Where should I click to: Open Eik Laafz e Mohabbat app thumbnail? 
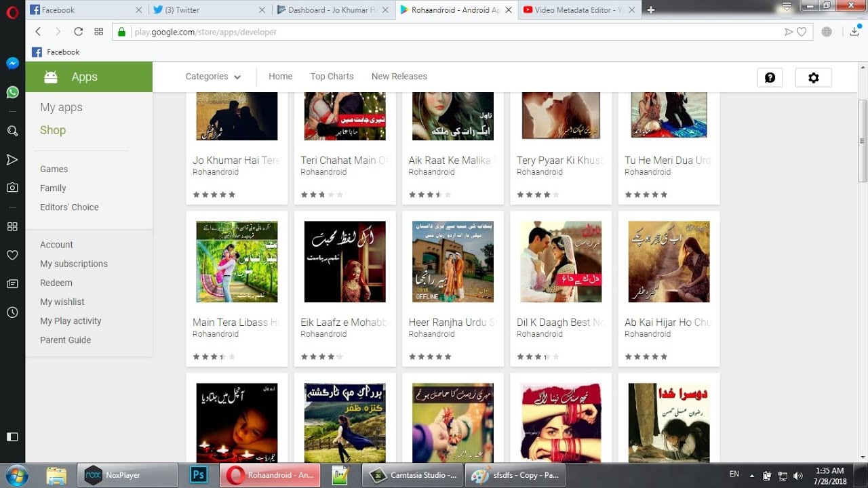[344, 262]
